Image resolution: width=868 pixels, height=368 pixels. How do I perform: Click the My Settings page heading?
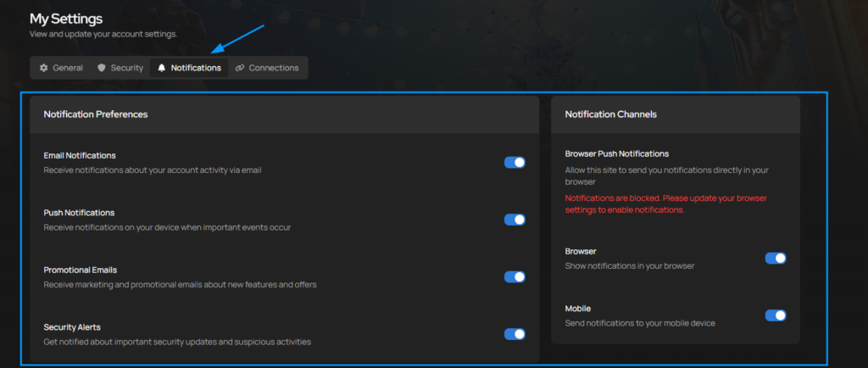[66, 18]
